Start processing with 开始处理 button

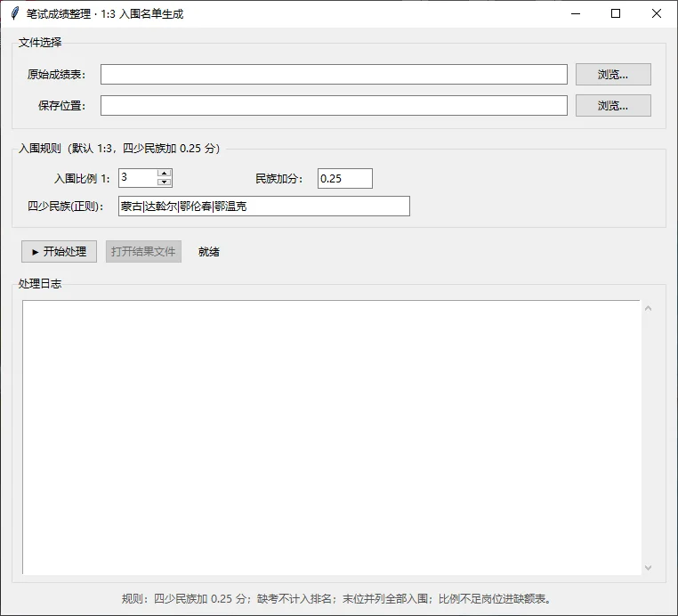coord(59,251)
